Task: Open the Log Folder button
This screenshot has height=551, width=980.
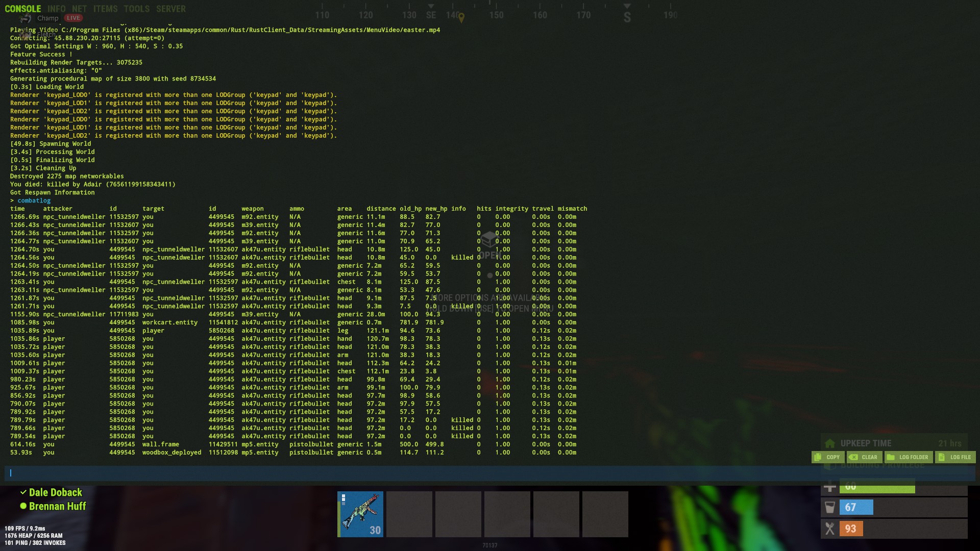Action: 909,457
